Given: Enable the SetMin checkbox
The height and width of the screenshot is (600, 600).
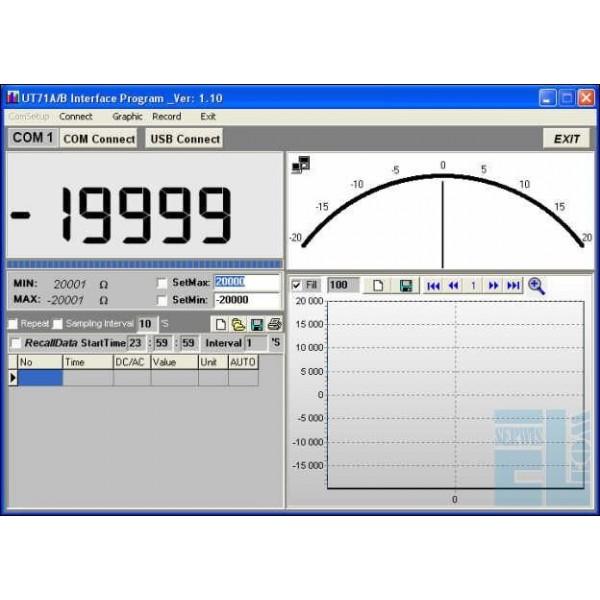Looking at the screenshot, I should pos(163,299).
